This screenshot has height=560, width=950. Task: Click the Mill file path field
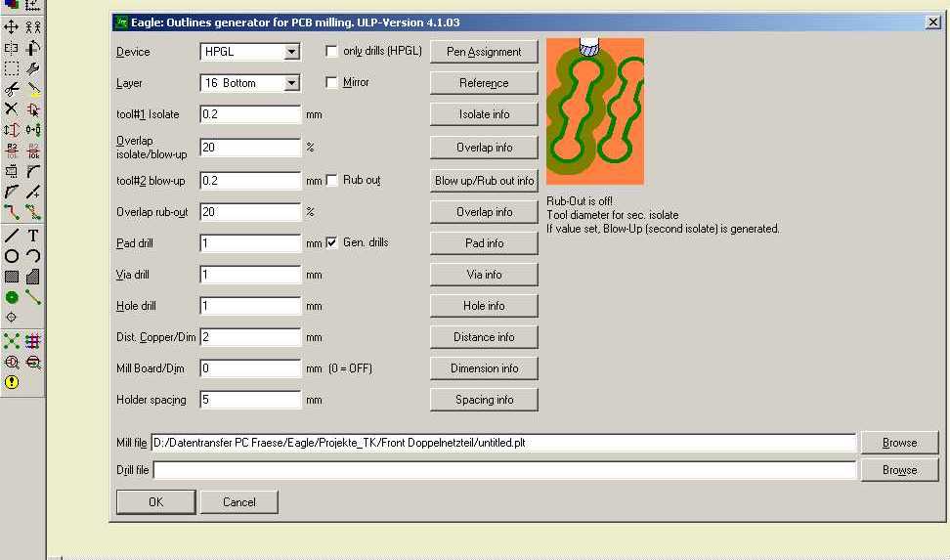(x=503, y=443)
